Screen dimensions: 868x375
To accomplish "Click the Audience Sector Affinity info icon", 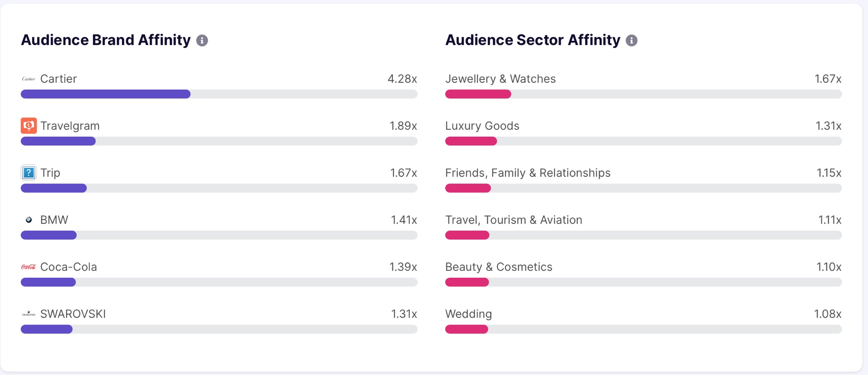I will click(631, 40).
